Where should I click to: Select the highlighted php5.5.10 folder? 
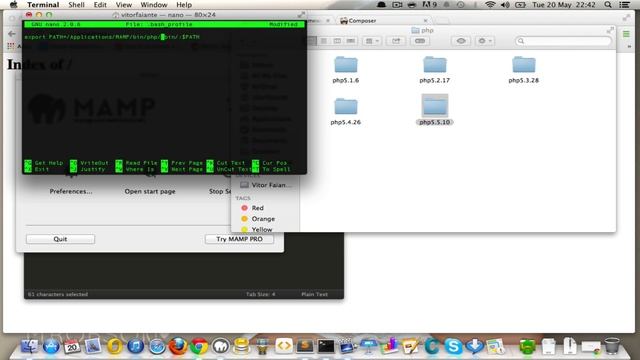tap(435, 109)
